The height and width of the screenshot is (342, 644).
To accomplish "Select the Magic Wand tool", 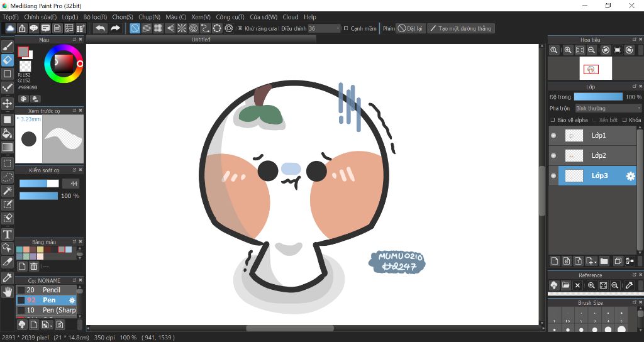I will click(x=8, y=190).
